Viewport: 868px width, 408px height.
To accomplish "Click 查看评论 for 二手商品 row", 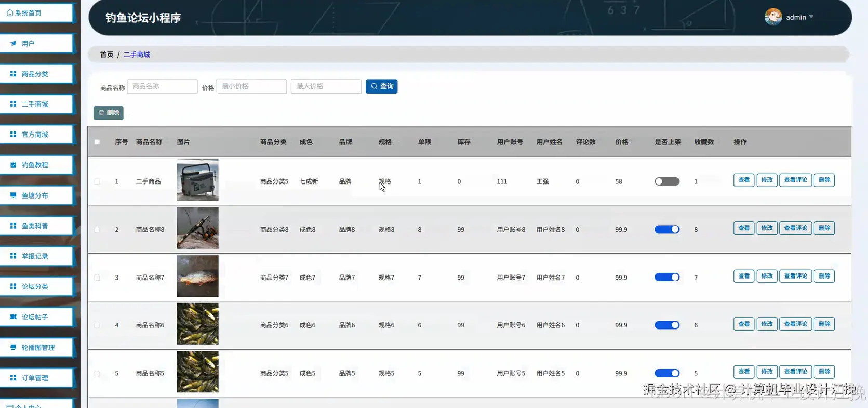I will click(x=795, y=180).
